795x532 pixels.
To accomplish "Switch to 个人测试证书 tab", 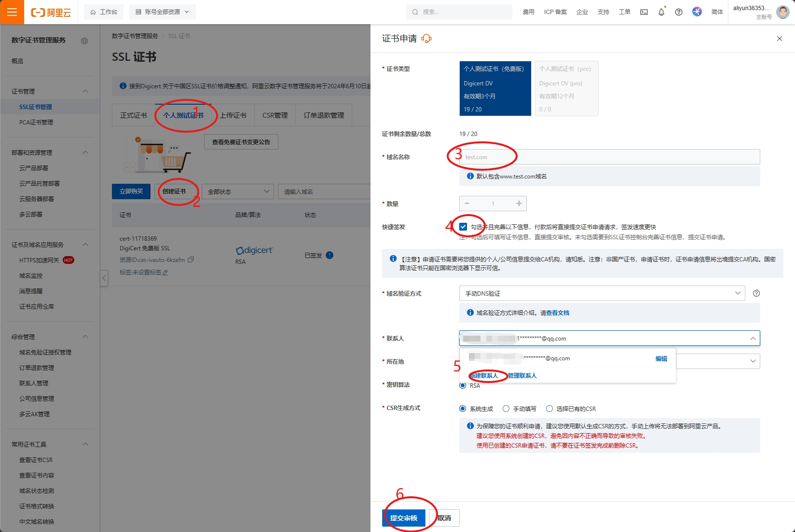I will [x=183, y=115].
